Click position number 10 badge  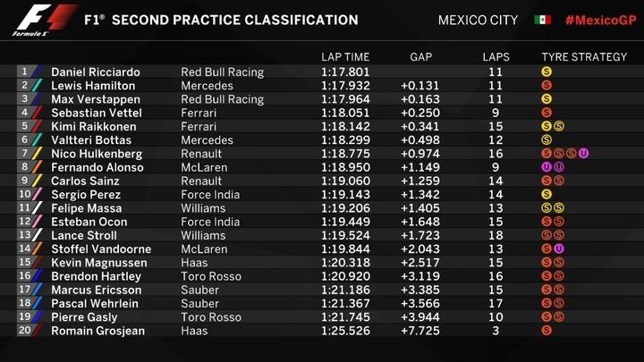[x=25, y=194]
